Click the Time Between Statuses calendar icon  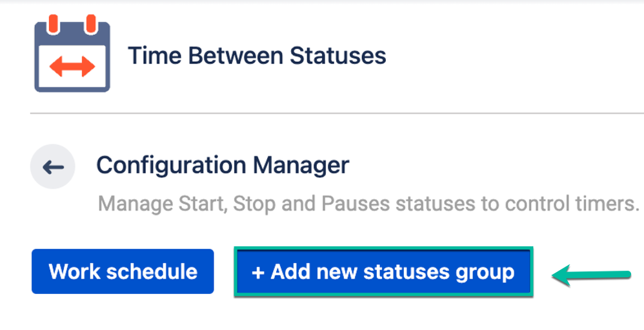point(72,55)
